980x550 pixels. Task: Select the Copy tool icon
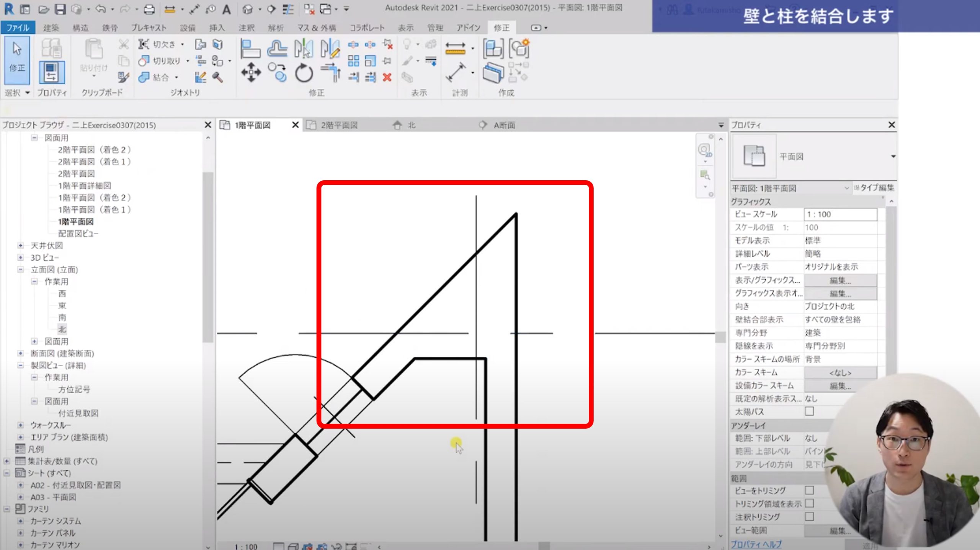click(x=277, y=73)
